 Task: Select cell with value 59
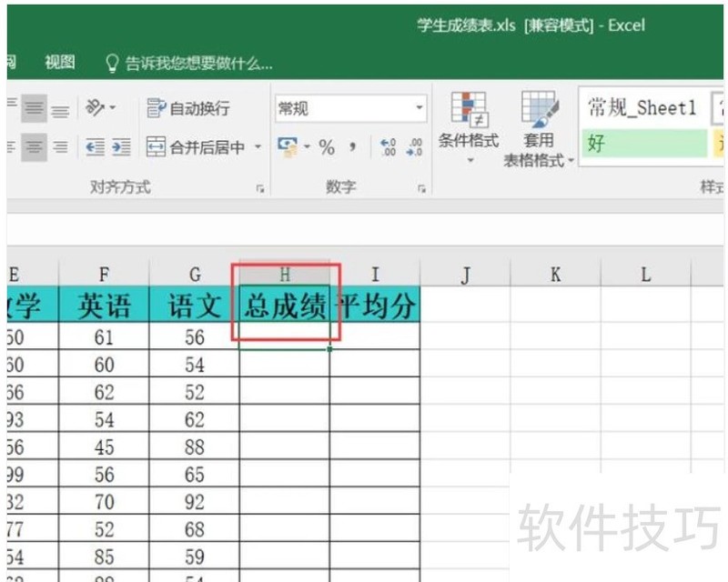(195, 556)
